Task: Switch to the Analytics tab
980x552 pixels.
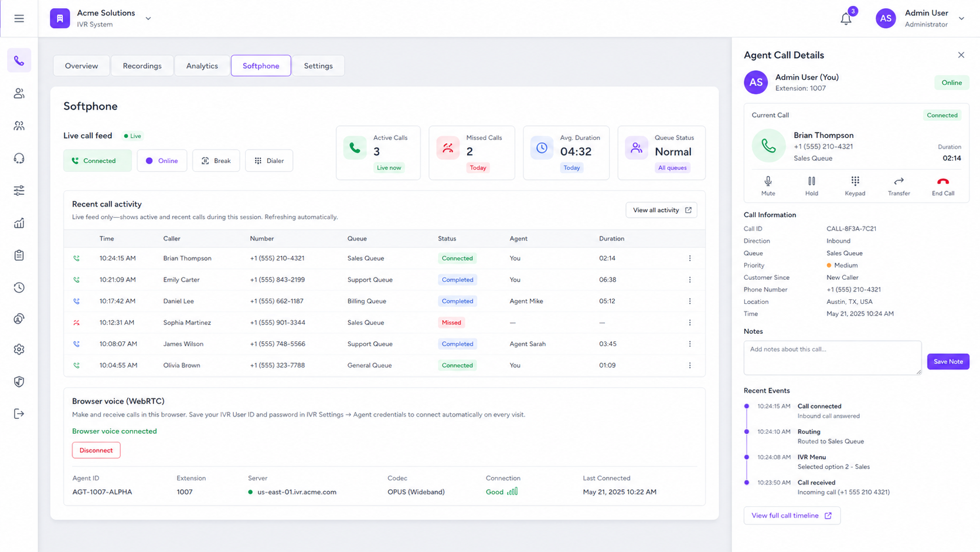Action: (202, 66)
